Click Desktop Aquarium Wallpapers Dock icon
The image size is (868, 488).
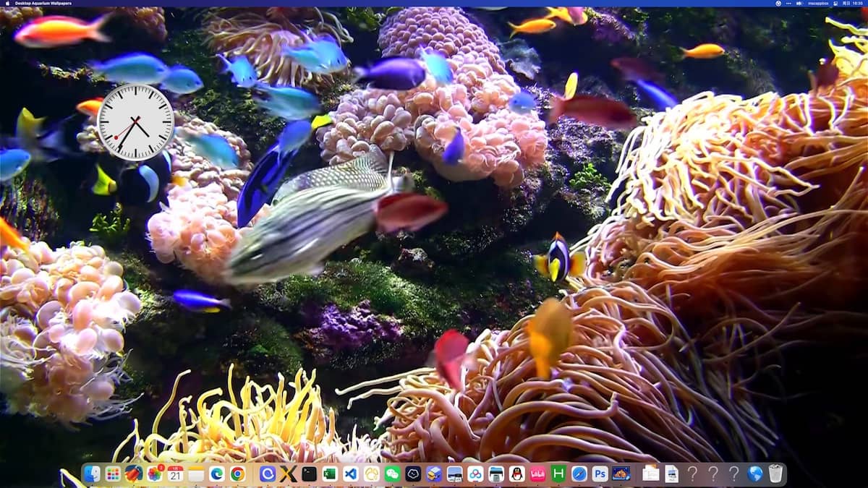[621, 474]
